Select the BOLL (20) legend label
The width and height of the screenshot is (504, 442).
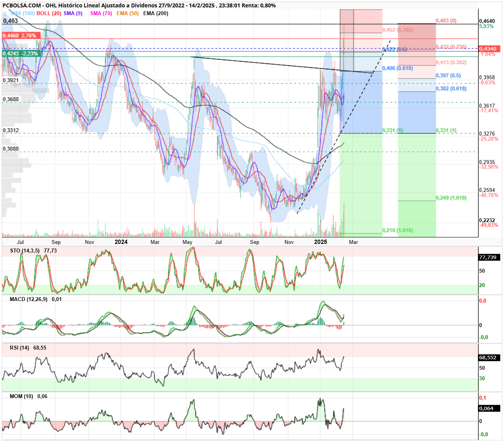click(x=49, y=13)
